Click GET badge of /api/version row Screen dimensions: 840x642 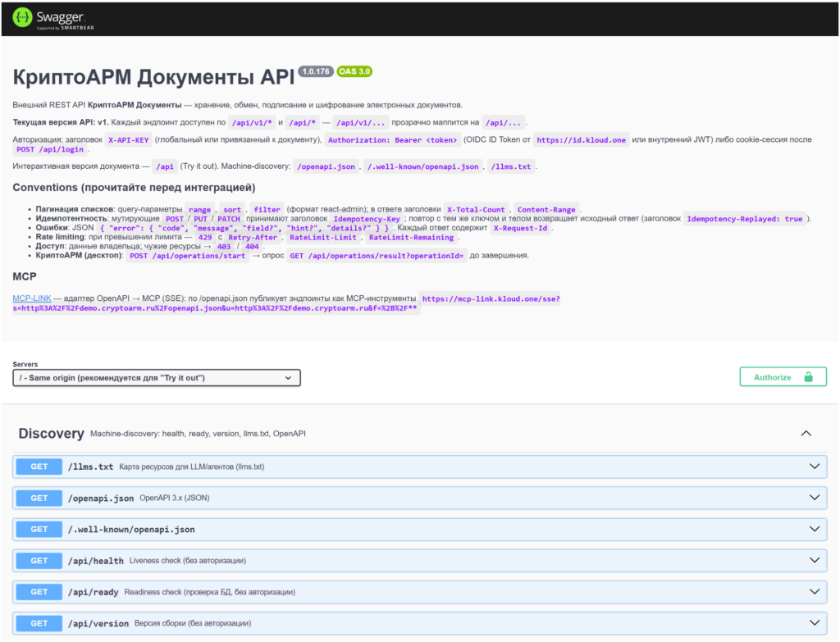39,623
